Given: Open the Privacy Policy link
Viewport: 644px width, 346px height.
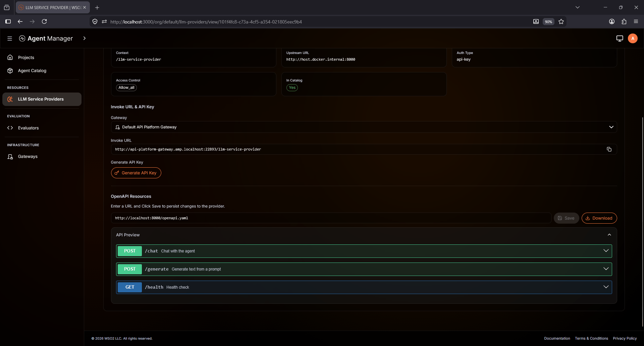Looking at the screenshot, I should pyautogui.click(x=625, y=339).
